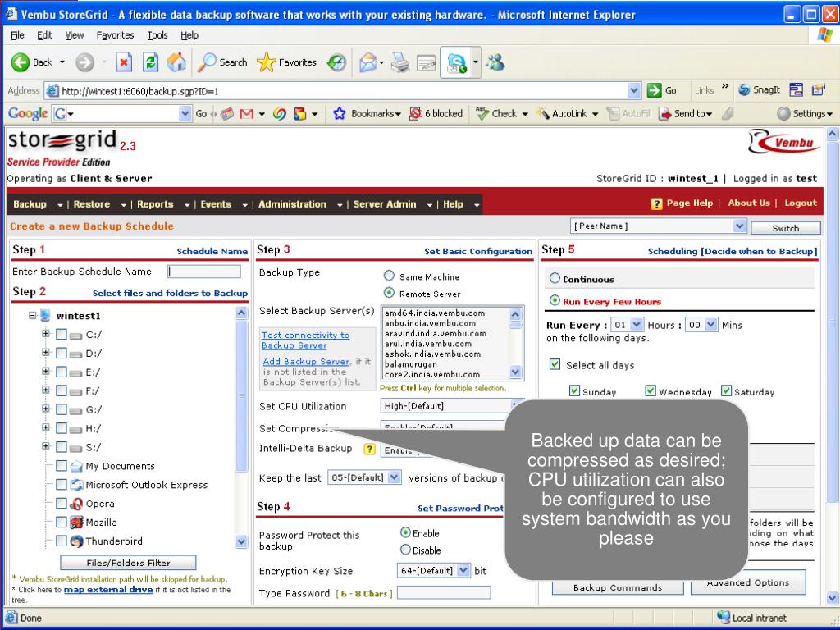Open the Home page icon

(x=176, y=62)
